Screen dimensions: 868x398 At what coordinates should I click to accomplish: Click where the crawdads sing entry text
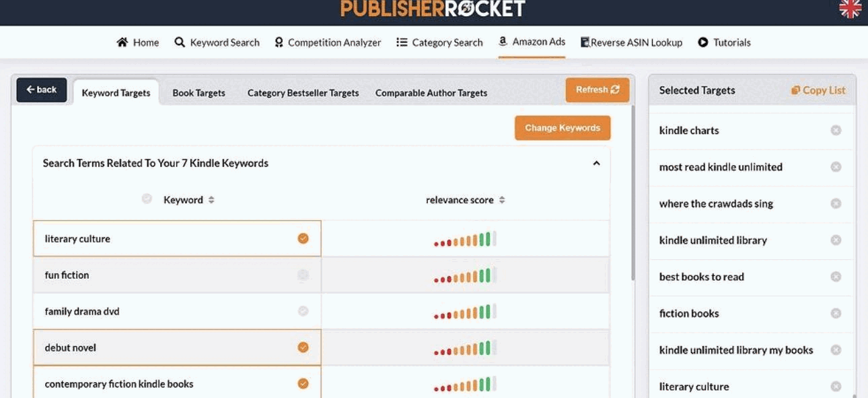(x=716, y=203)
